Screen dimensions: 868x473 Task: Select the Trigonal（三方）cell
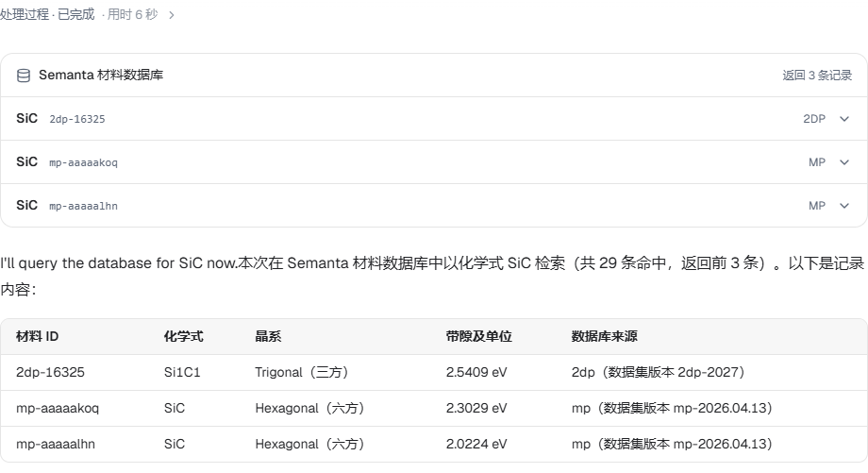[x=302, y=372]
